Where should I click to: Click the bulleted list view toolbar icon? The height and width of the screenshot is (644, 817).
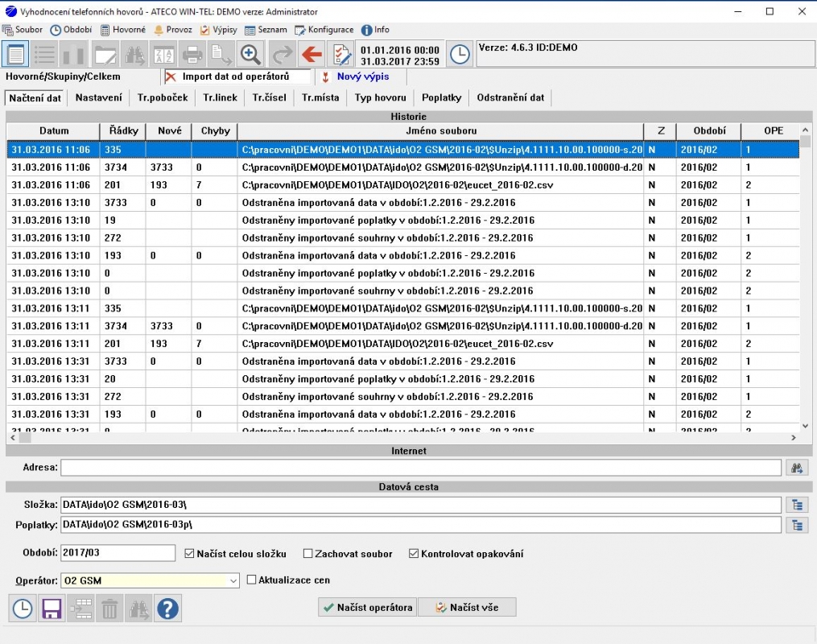45,54
